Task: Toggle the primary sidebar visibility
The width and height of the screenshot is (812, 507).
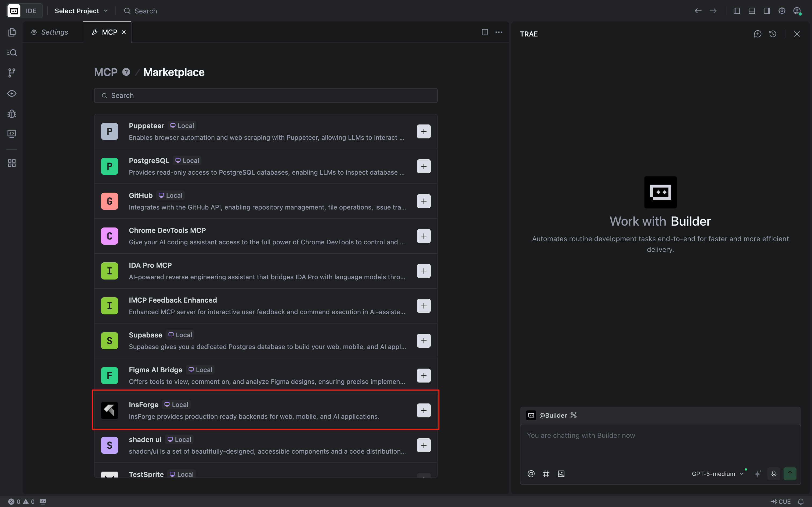Action: point(737,11)
